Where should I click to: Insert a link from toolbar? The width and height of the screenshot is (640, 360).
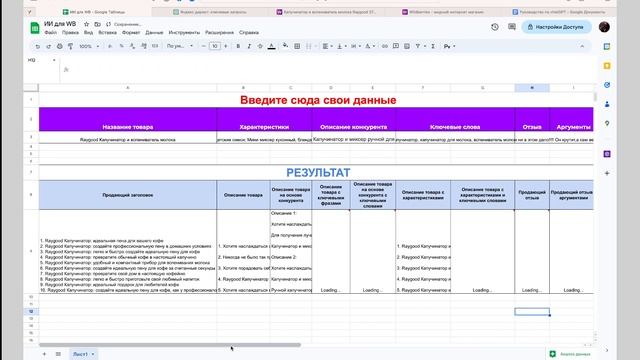point(384,47)
